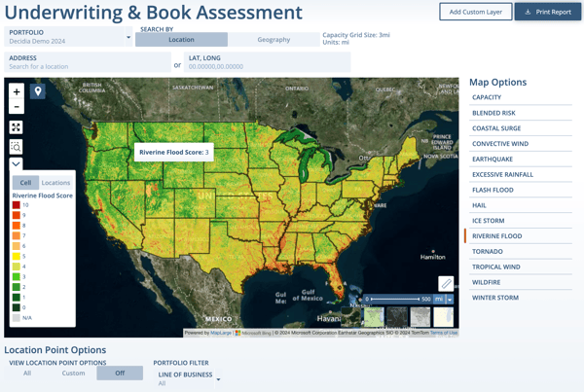Open the ruler measure tool
Image resolution: width=584 pixels, height=392 pixels.
pos(446,284)
